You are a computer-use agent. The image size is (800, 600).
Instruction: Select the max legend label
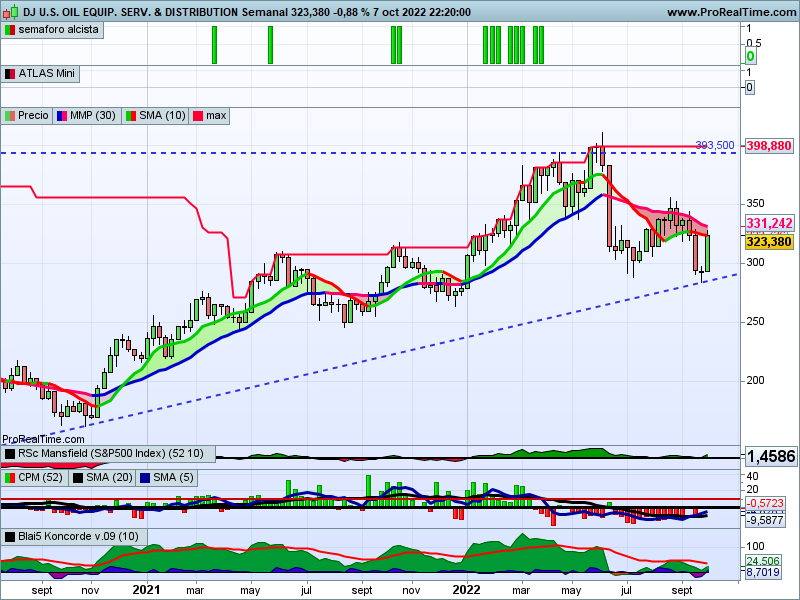tap(216, 116)
